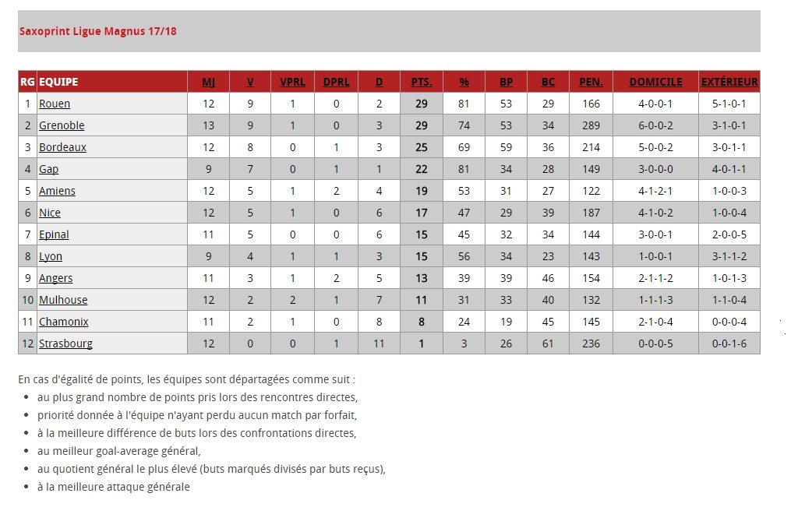Open the Nice team link

pyautogui.click(x=50, y=213)
